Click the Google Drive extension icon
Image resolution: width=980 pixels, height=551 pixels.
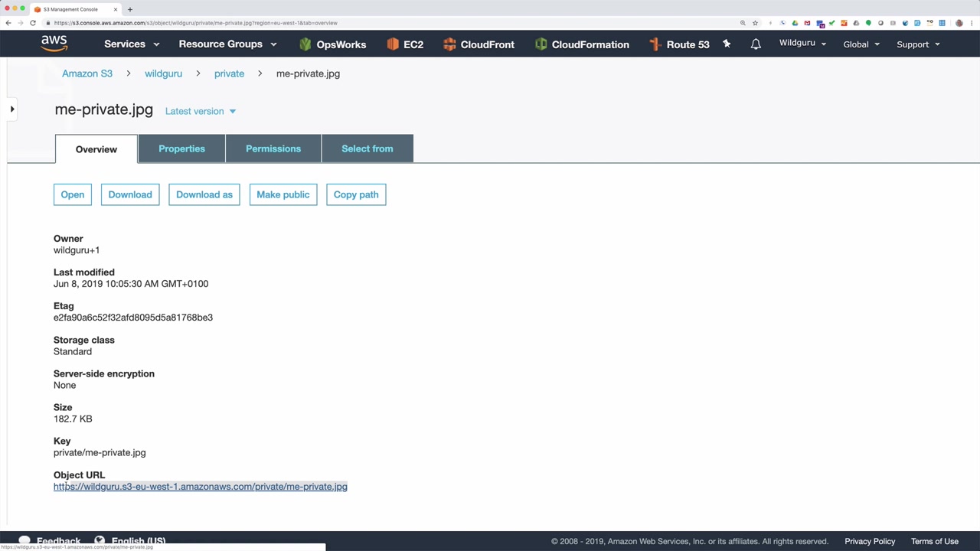point(795,23)
